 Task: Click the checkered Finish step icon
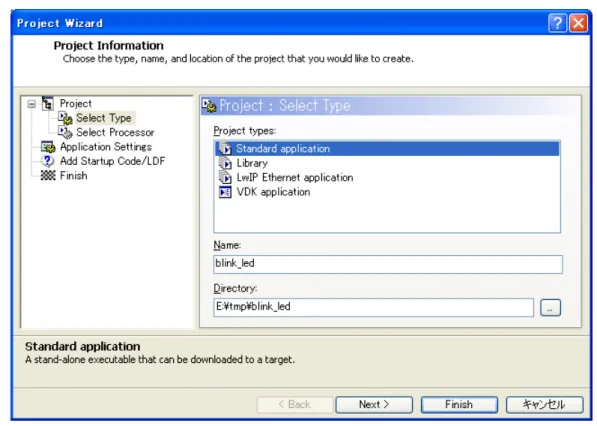(48, 176)
